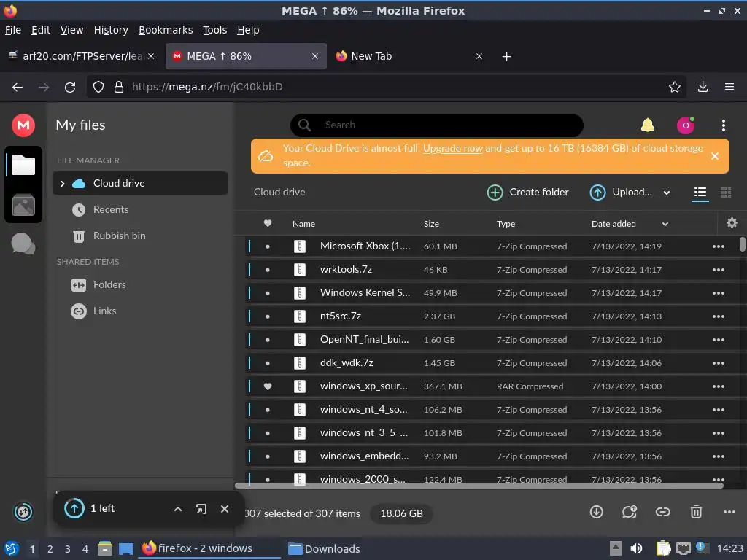Open options for ddk_wdk.7z row
Screen dimensions: 747x560
[719, 363]
